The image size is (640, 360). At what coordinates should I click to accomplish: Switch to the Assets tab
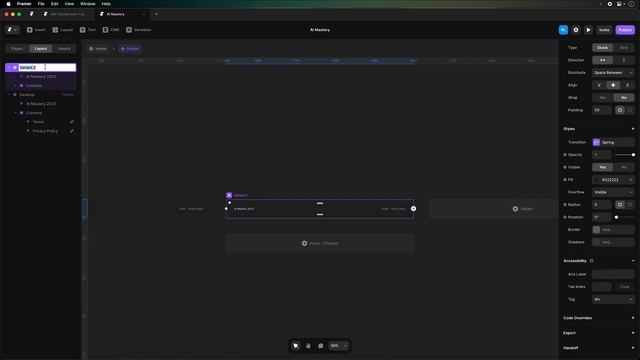coord(64,49)
